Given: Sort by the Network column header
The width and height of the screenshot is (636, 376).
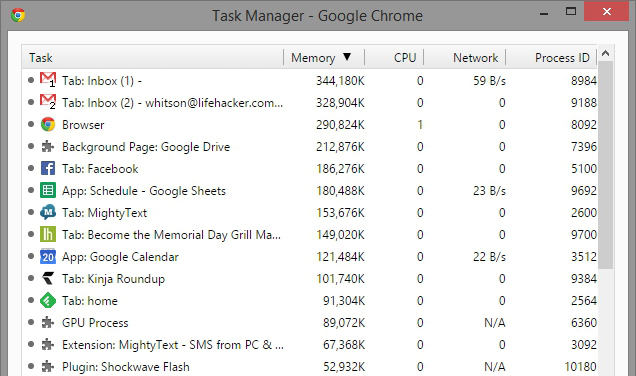Looking at the screenshot, I should coord(465,58).
